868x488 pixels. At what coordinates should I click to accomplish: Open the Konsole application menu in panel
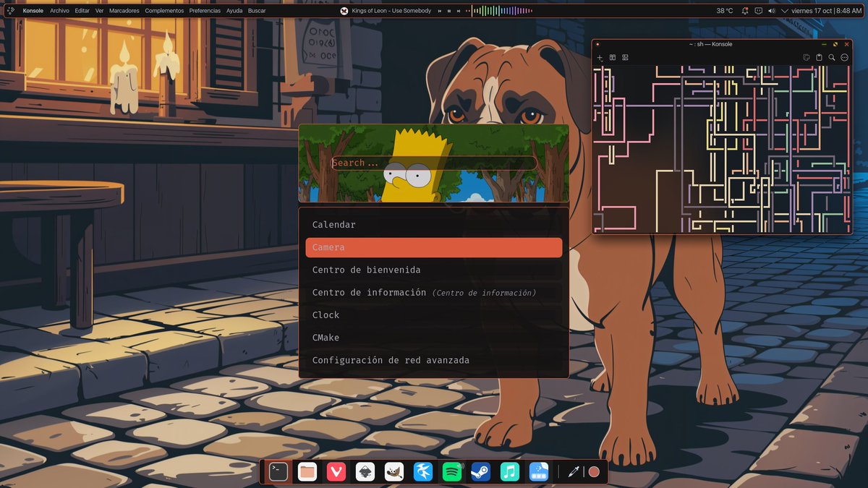pos(33,11)
